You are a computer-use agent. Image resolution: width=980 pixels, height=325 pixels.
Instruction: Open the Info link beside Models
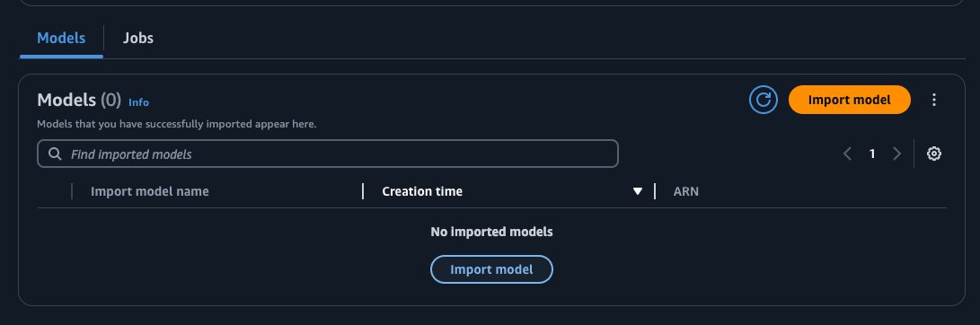[138, 101]
